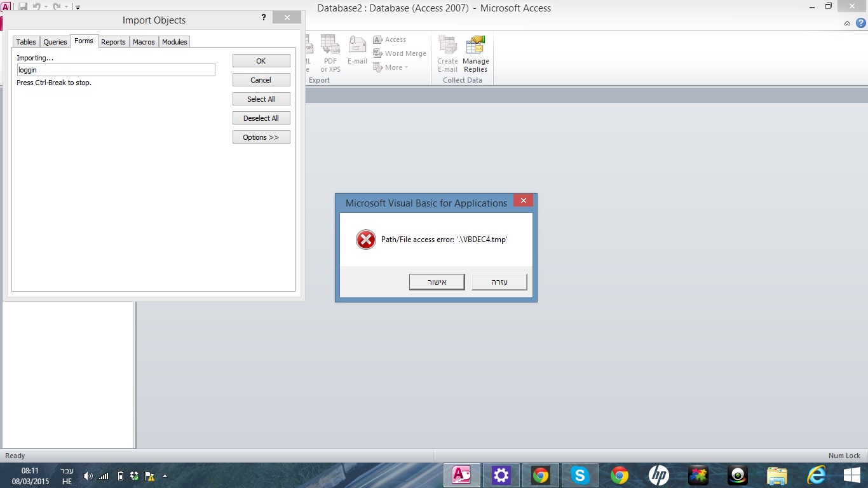The image size is (868, 488).
Task: Click the Undo arrow icon
Action: click(x=36, y=7)
